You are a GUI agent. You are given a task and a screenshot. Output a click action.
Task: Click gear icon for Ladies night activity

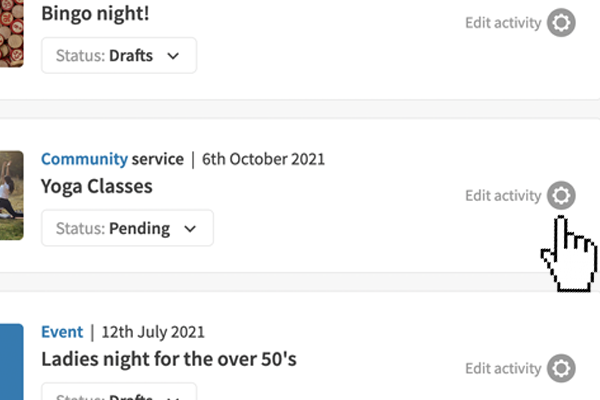tap(561, 368)
